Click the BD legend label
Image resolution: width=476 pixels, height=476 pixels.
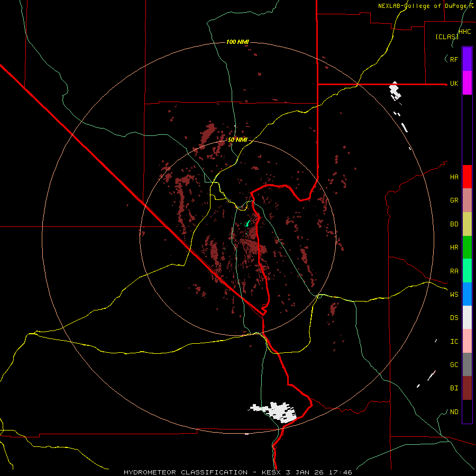(454, 224)
